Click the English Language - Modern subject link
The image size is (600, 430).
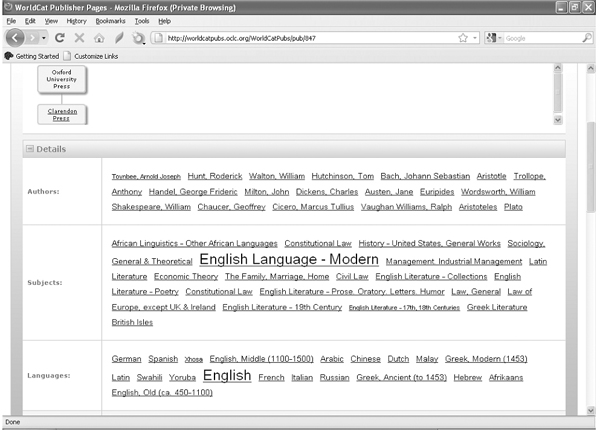click(x=288, y=259)
